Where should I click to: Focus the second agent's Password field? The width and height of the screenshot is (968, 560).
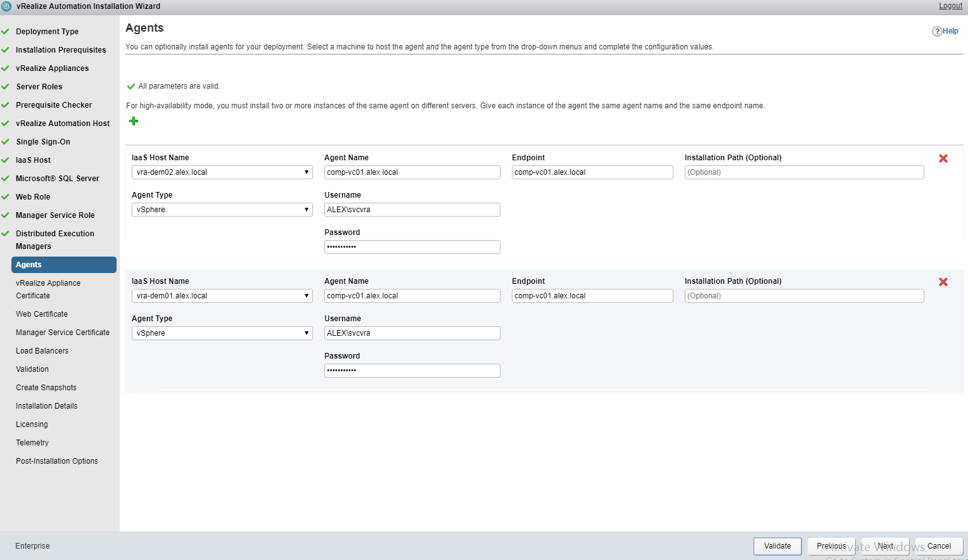412,371
